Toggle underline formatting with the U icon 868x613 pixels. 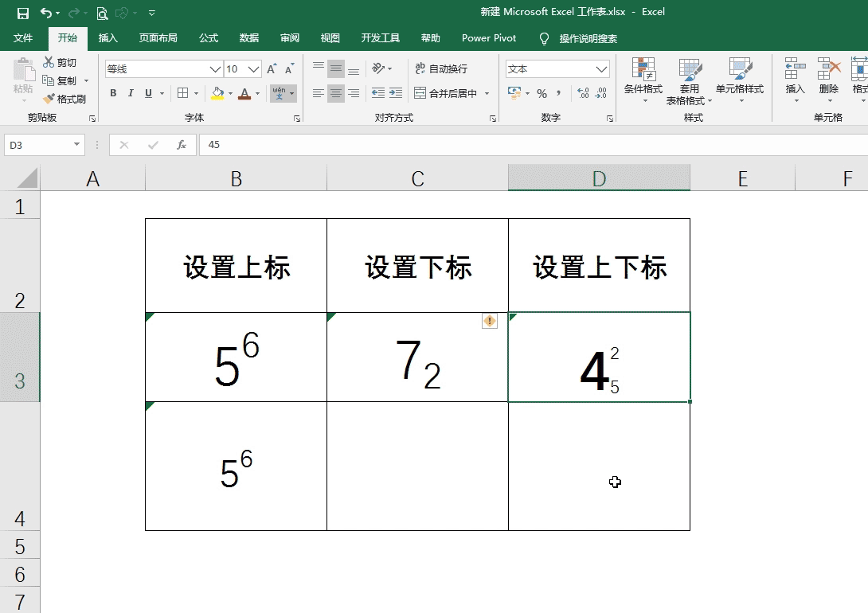(x=148, y=93)
